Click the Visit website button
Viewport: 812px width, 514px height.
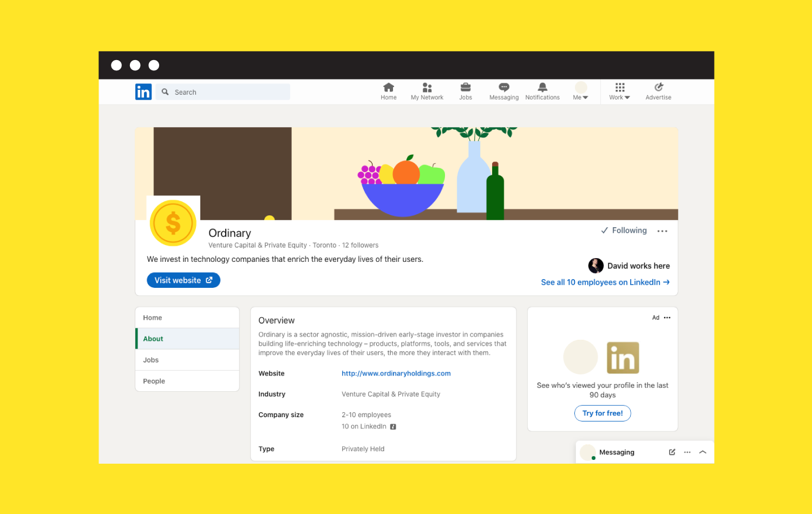click(184, 280)
